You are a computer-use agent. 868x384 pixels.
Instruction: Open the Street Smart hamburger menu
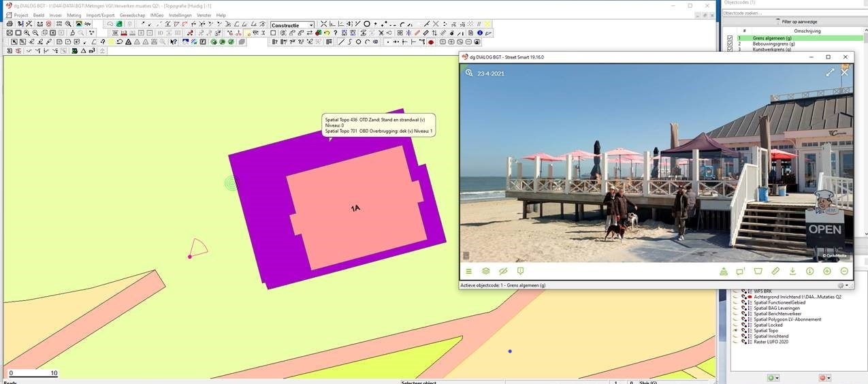click(x=468, y=271)
